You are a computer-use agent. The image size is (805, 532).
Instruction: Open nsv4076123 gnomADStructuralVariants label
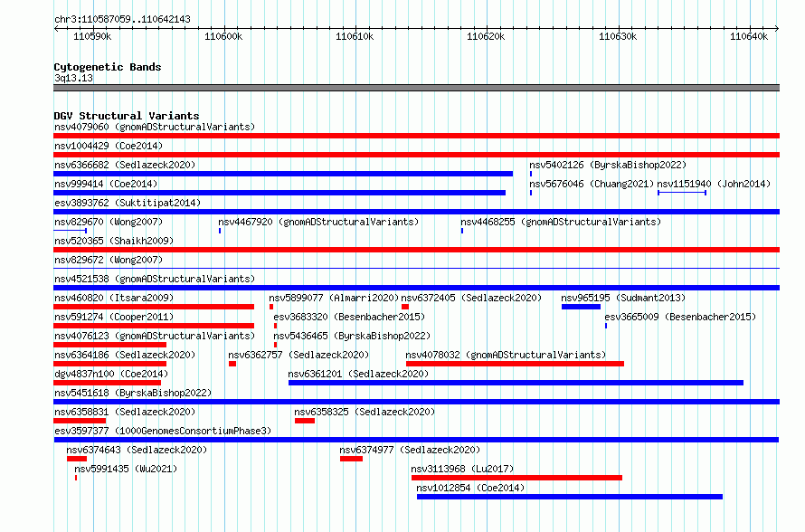point(155,336)
